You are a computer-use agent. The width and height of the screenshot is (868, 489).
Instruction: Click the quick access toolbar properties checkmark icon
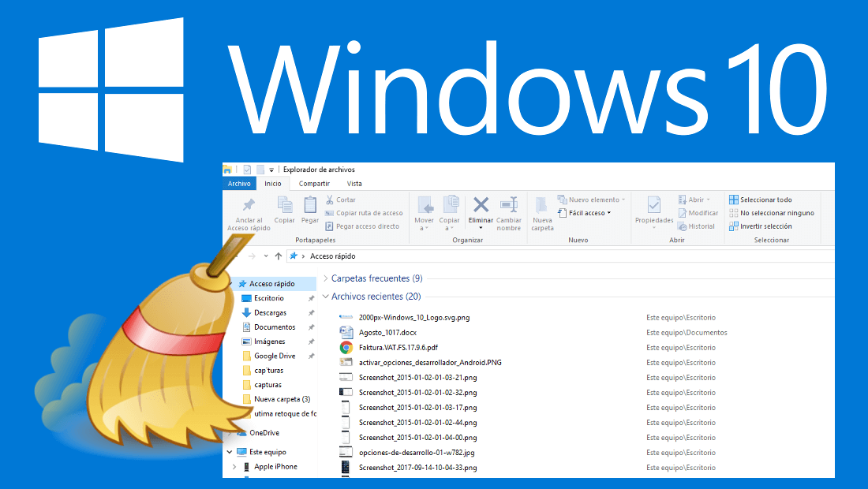[247, 170]
